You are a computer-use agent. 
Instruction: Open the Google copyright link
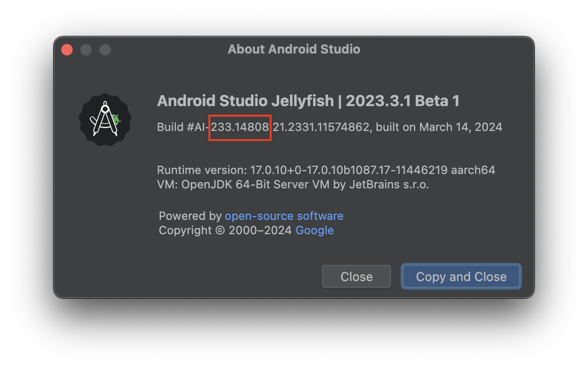(315, 230)
